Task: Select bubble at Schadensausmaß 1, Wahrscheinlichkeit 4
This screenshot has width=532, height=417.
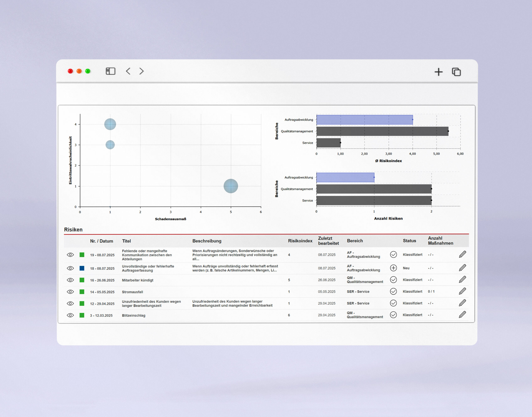Action: tap(110, 124)
